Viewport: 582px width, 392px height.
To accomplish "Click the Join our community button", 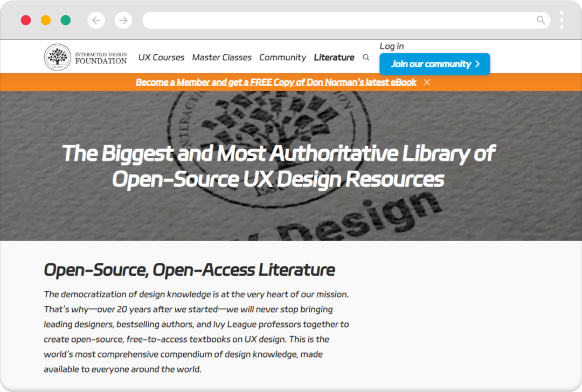I will [435, 64].
